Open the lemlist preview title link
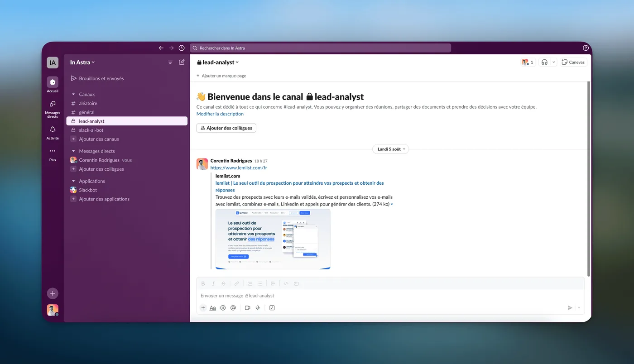634x364 pixels. pyautogui.click(x=299, y=187)
